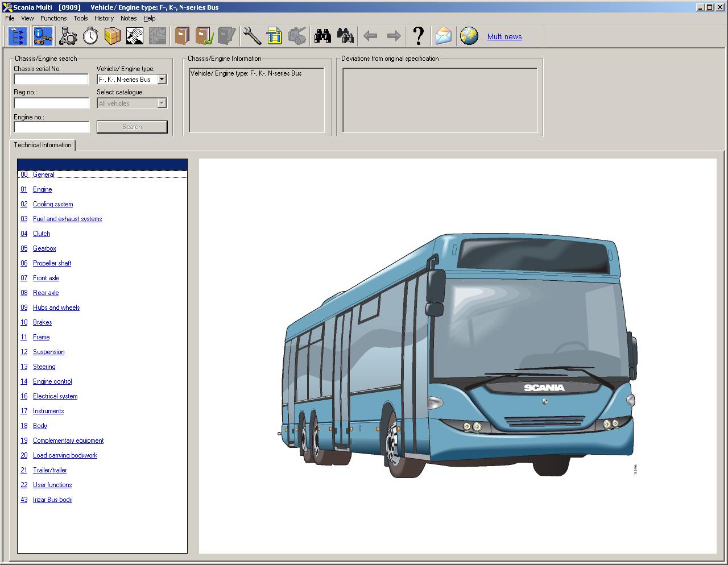Click the second binoculars find-next icon
This screenshot has height=565, width=728.
(345, 36)
